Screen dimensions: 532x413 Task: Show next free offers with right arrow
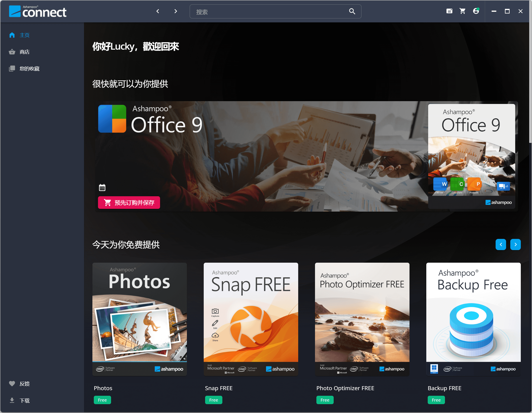tap(515, 244)
